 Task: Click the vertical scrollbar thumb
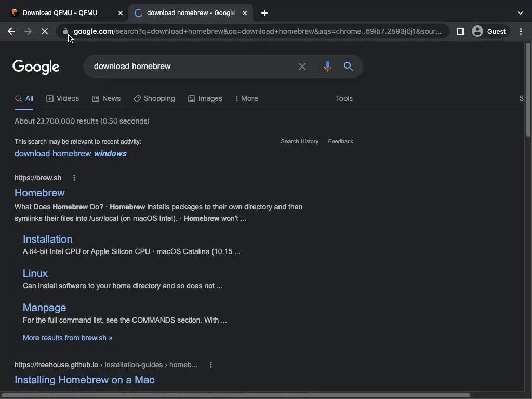(528, 90)
